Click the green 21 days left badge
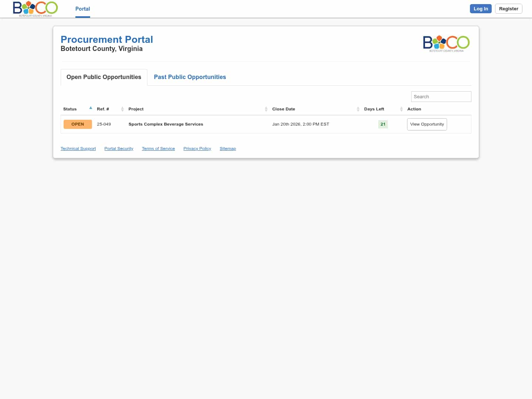532x399 pixels. [x=383, y=124]
